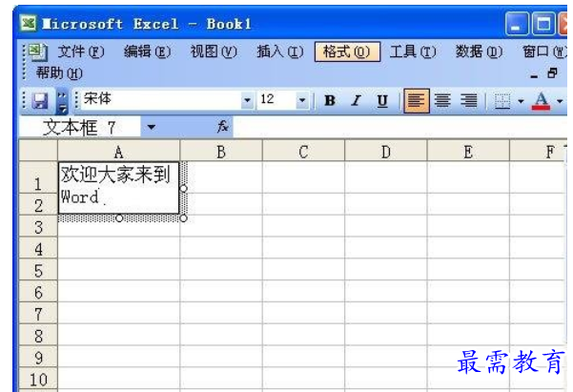Open the 窗口(W) menu

click(544, 52)
